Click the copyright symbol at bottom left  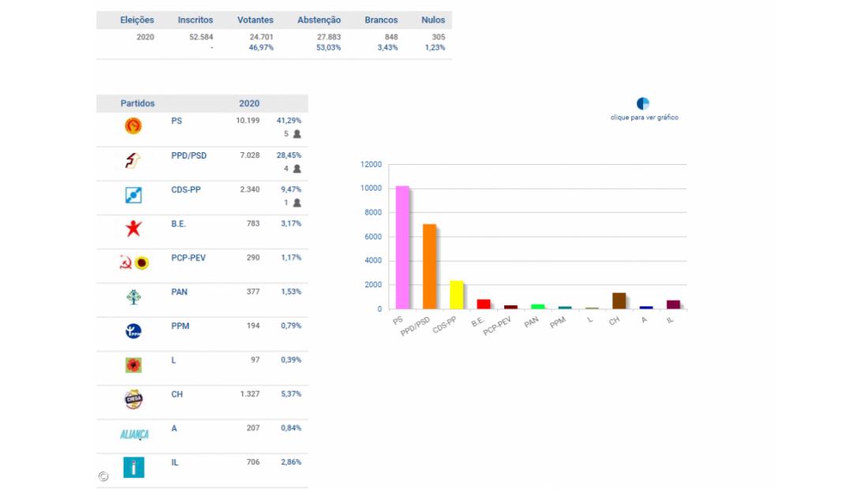[103, 476]
